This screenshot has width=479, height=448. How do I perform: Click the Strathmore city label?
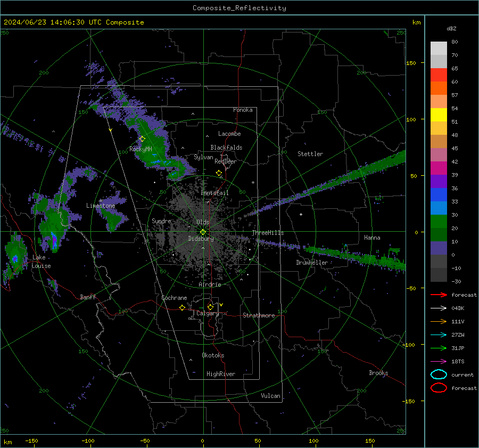(x=259, y=315)
